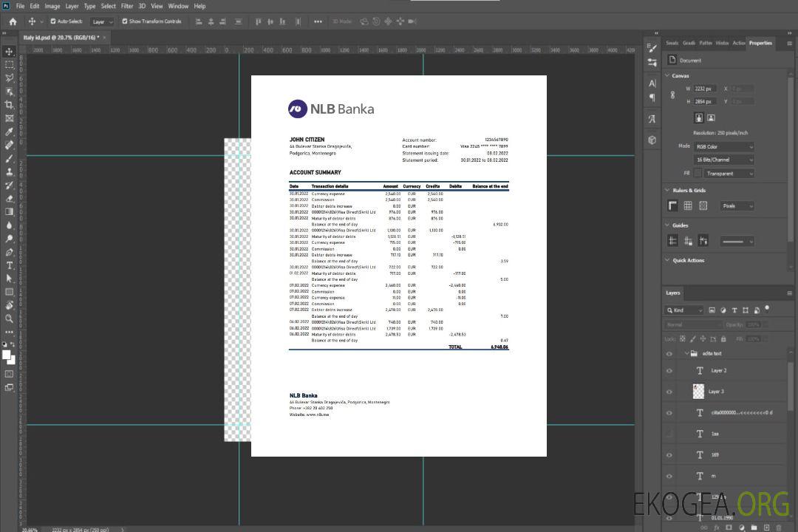Select the Crop tool
This screenshot has width=798, height=532.
coord(9,105)
